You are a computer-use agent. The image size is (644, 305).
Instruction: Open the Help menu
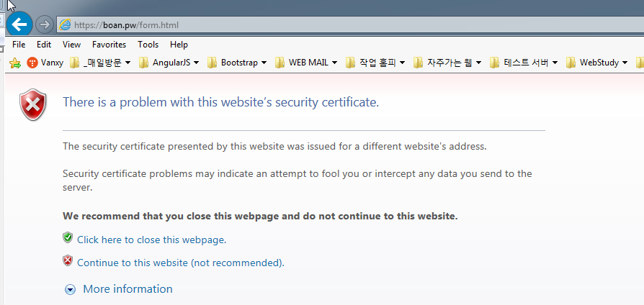click(x=179, y=45)
